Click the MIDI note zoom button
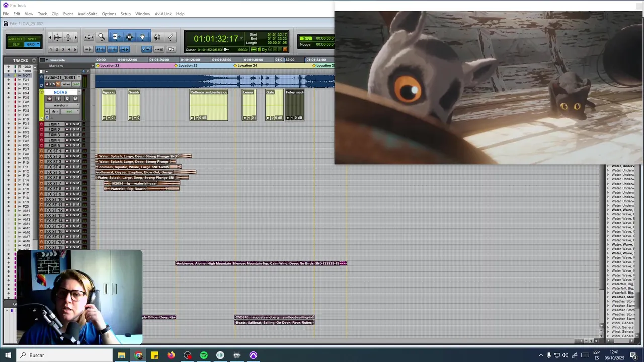The width and height of the screenshot is (644, 362). (x=68, y=37)
